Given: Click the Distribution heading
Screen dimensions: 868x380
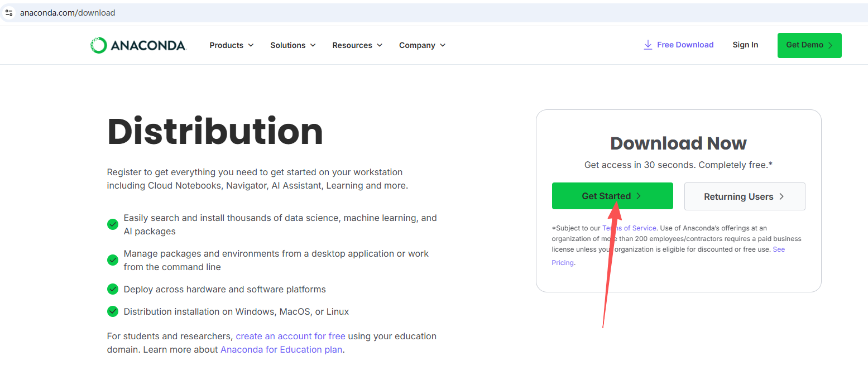Looking at the screenshot, I should [x=215, y=132].
